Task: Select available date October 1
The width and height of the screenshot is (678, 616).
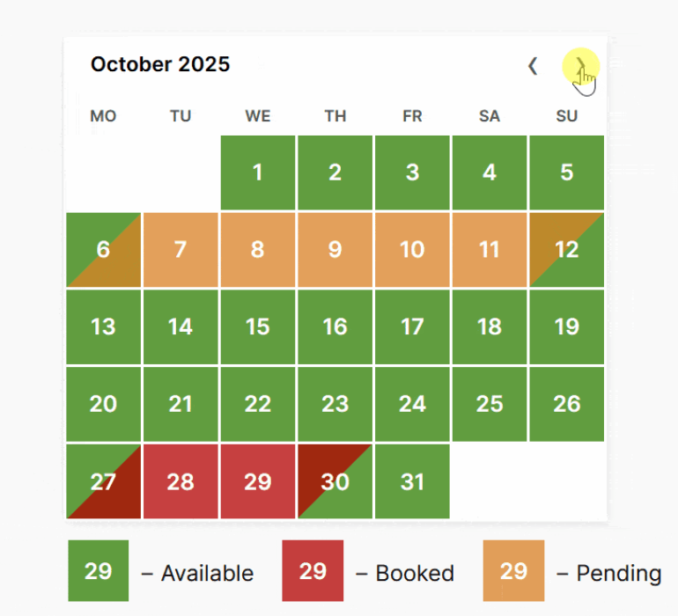Action: pos(258,172)
